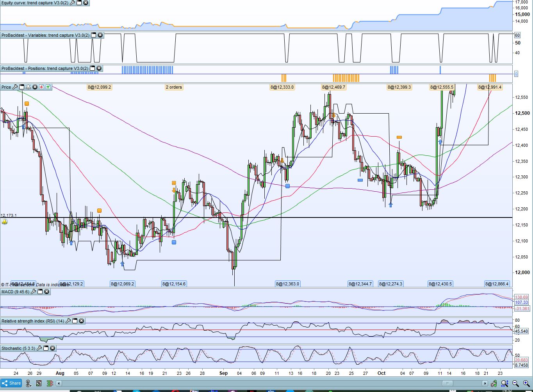Maximize the Price panel
Viewport: 533px width, 392px height.
[22, 87]
